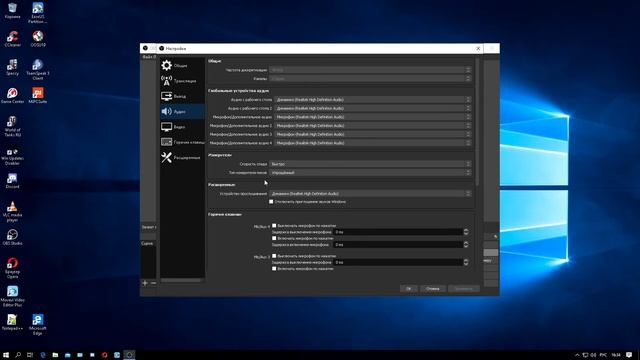Open the EaseUS Partition desktop icon
The height and width of the screenshot is (360, 640).
(x=38, y=13)
